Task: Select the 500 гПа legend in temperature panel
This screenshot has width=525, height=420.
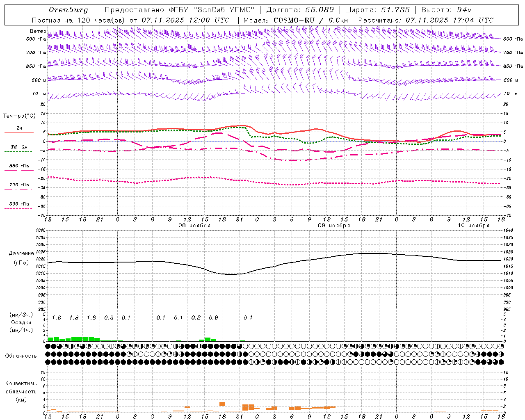Action: (19, 205)
